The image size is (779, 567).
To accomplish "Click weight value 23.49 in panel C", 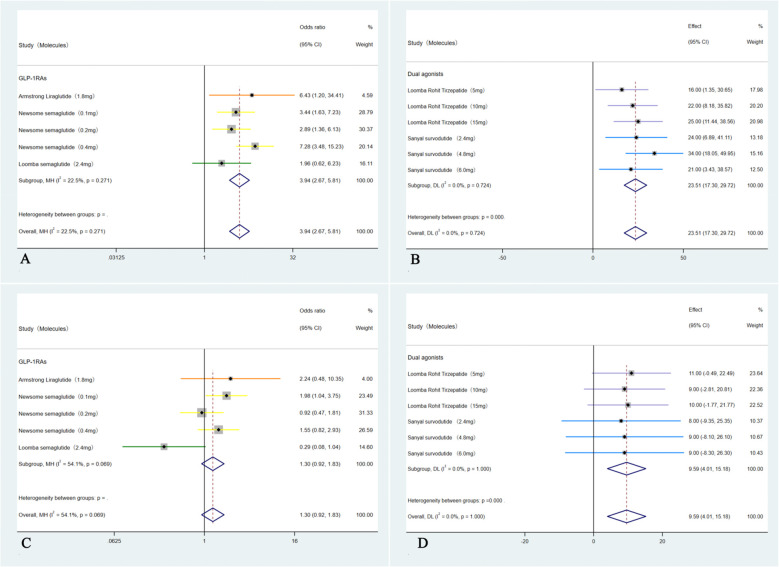I will click(x=366, y=396).
